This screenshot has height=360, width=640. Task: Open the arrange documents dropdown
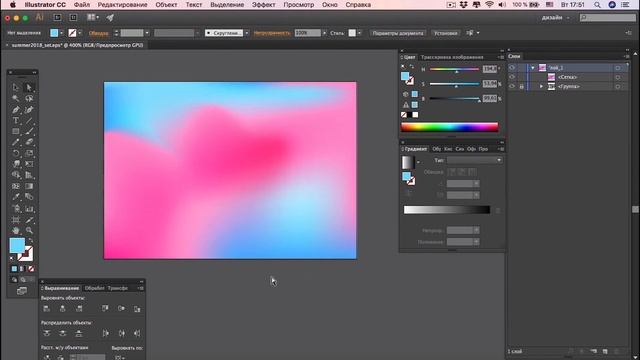pyautogui.click(x=93, y=17)
